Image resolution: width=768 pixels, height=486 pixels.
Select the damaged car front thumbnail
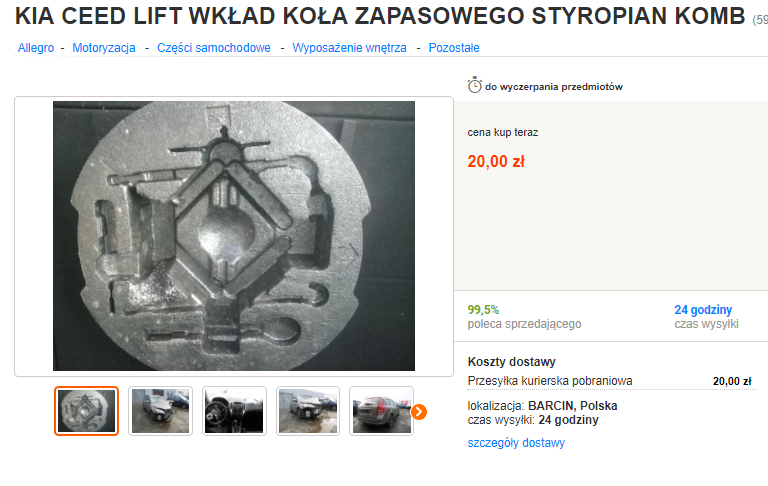click(160, 411)
